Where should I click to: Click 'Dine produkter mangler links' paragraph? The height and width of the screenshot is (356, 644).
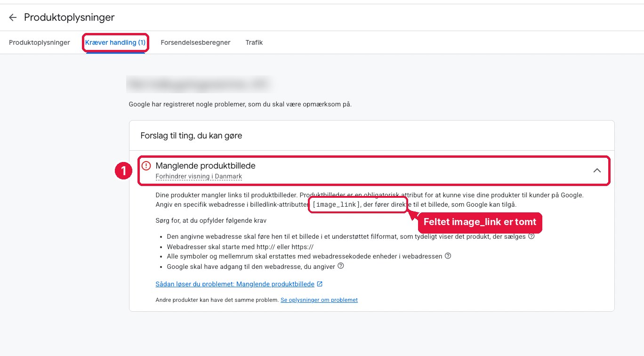370,200
